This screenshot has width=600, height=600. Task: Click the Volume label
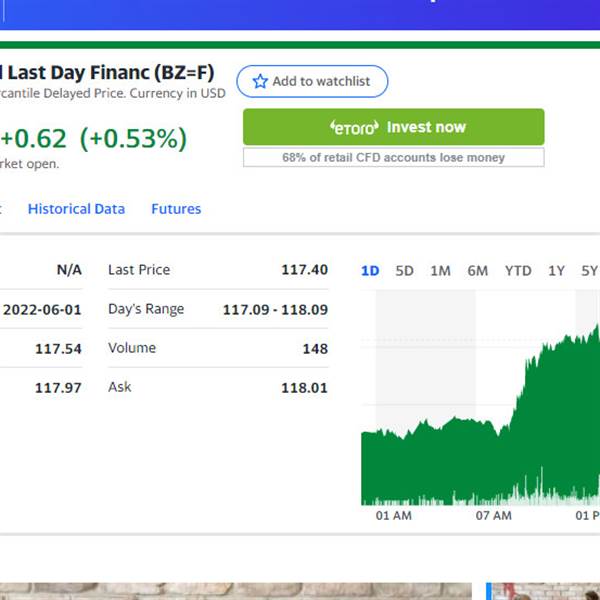[x=132, y=348]
